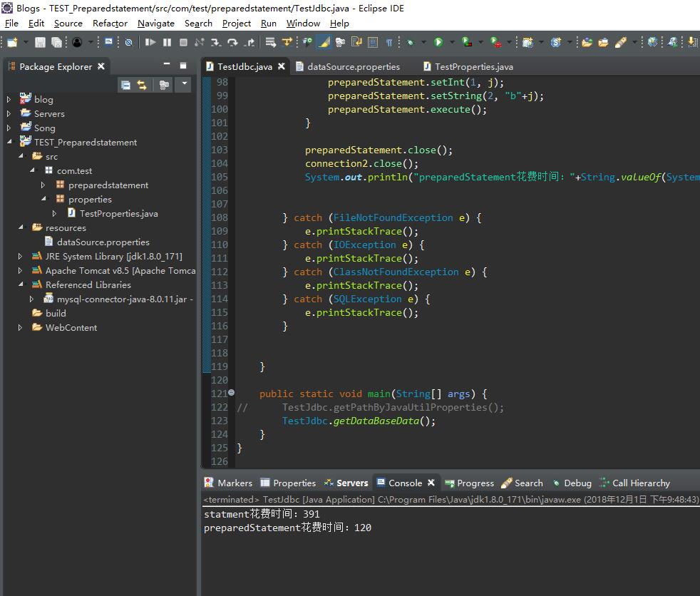Viewport: 700px width, 596px height.
Task: Click the Terminate stop icon
Action: point(183,42)
